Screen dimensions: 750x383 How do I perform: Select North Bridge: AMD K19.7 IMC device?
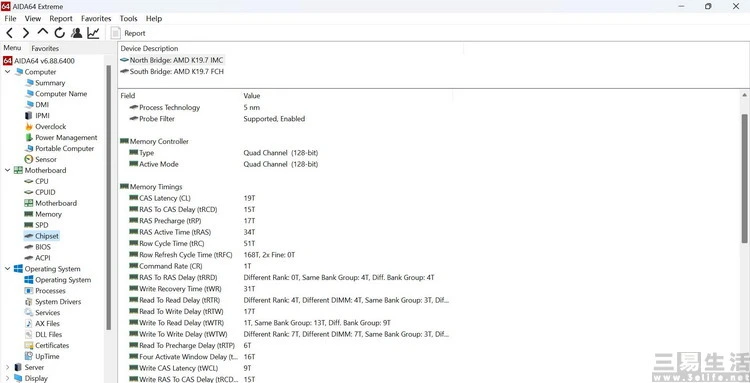172,60
